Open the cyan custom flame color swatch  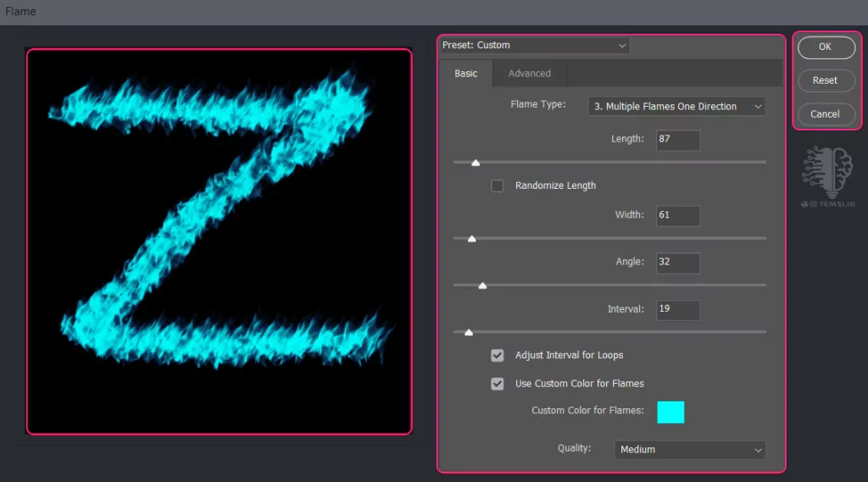(670, 413)
